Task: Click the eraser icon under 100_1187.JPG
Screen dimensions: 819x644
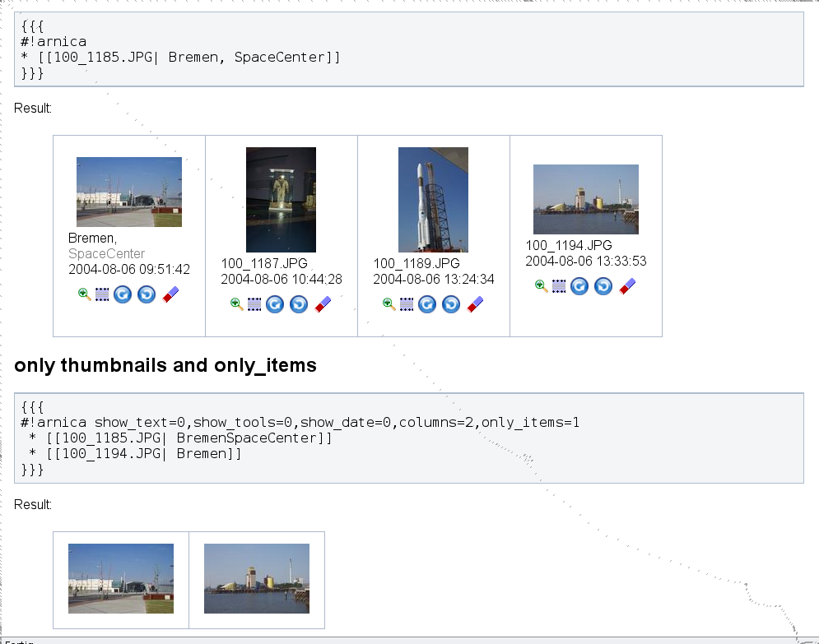Action: tap(323, 304)
